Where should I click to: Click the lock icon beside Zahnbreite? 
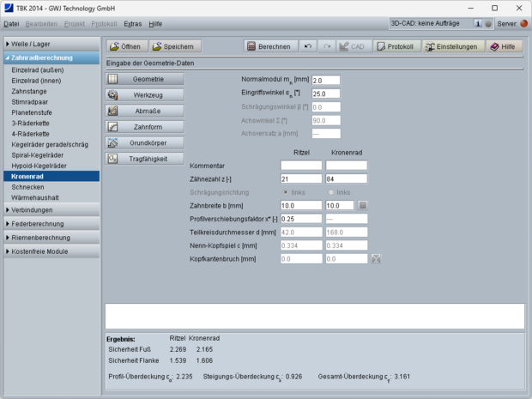(362, 206)
